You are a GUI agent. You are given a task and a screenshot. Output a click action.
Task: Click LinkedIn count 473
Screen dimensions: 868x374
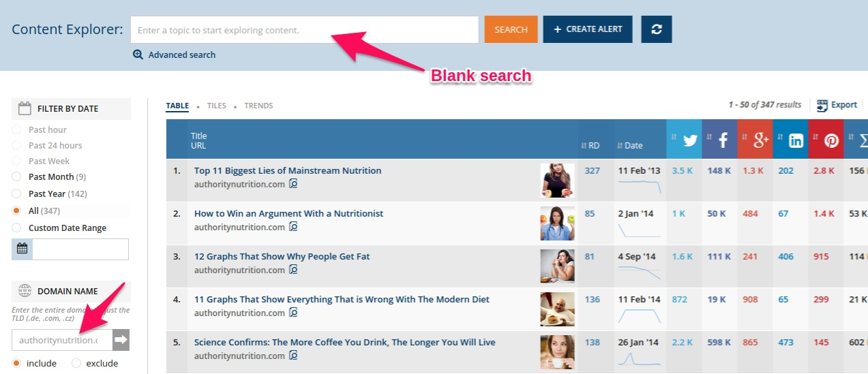pyautogui.click(x=786, y=343)
